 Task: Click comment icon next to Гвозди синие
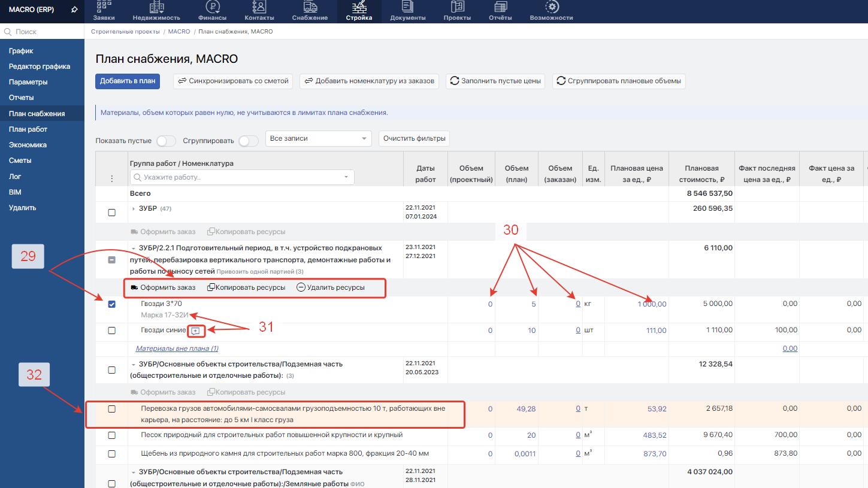pos(196,331)
